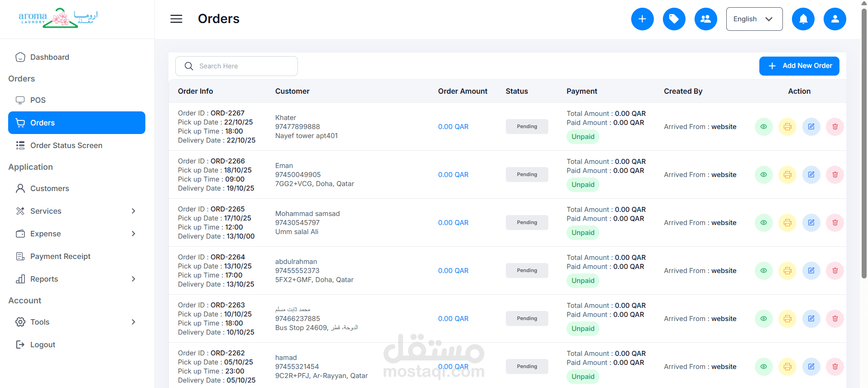Toggle the hamburger sidebar menu
The height and width of the screenshot is (388, 868).
point(176,19)
